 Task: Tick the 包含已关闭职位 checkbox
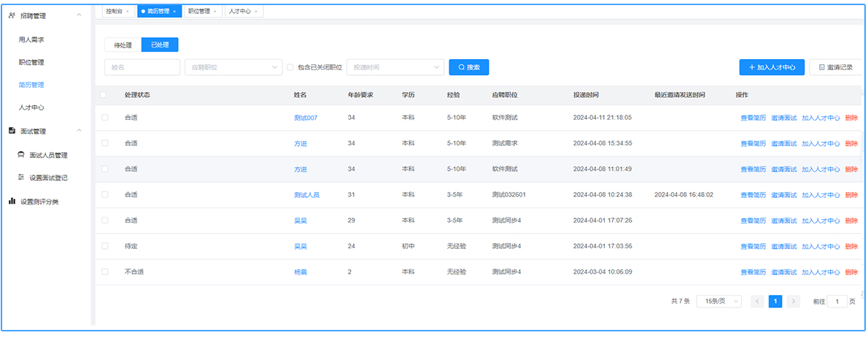(x=290, y=67)
